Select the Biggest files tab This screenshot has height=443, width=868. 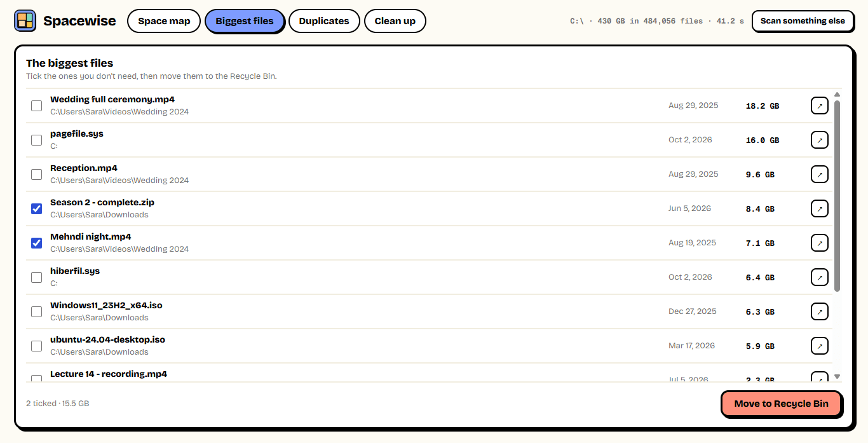[245, 21]
